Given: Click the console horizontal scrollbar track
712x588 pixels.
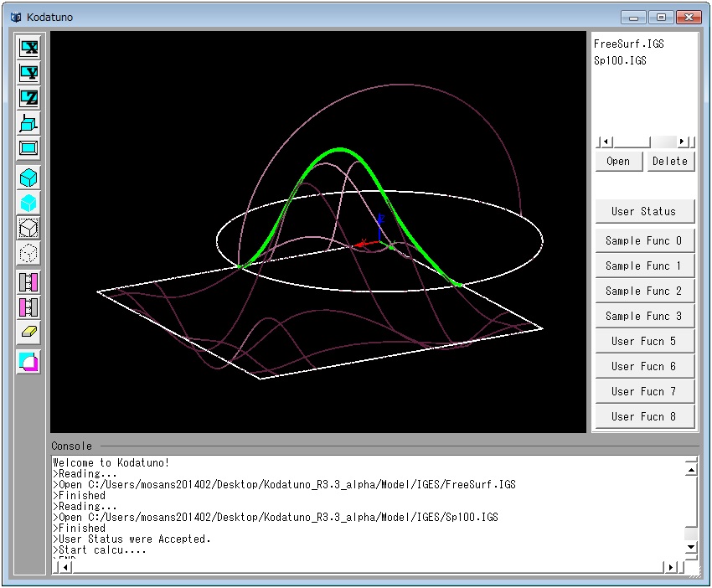Looking at the screenshot, I should (x=368, y=567).
